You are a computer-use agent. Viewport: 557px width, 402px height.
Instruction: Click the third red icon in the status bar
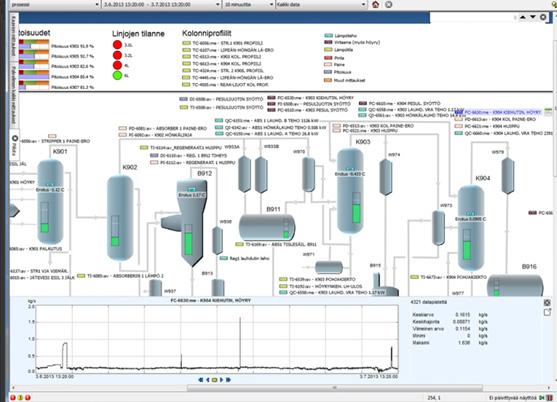[28, 398]
